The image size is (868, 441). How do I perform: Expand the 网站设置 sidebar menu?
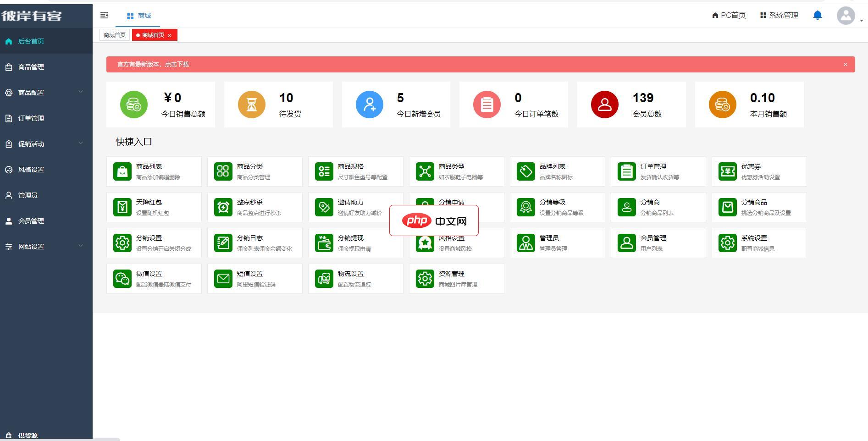46,247
